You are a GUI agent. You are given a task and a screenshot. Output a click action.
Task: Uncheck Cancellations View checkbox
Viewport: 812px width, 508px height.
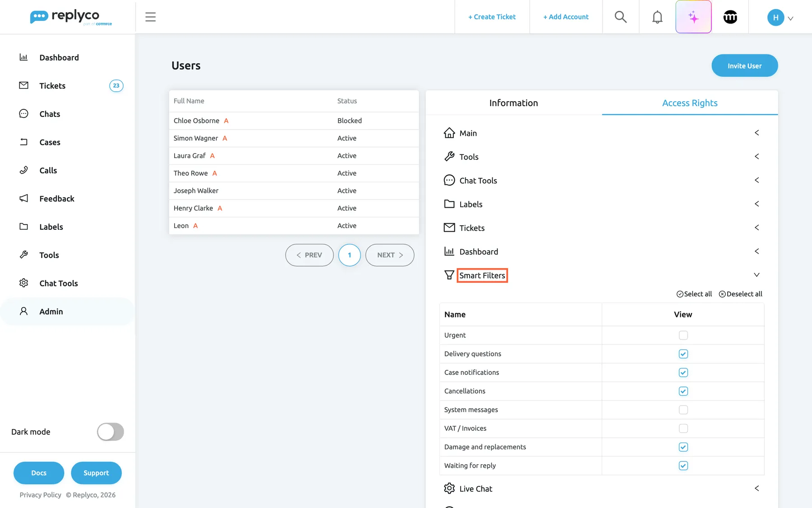(683, 391)
